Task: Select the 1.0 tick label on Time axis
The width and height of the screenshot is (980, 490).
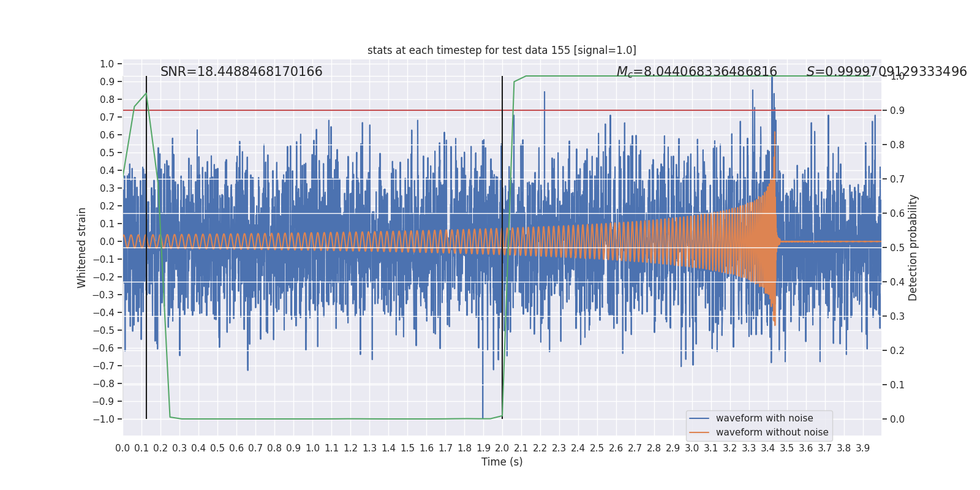Action: click(312, 448)
